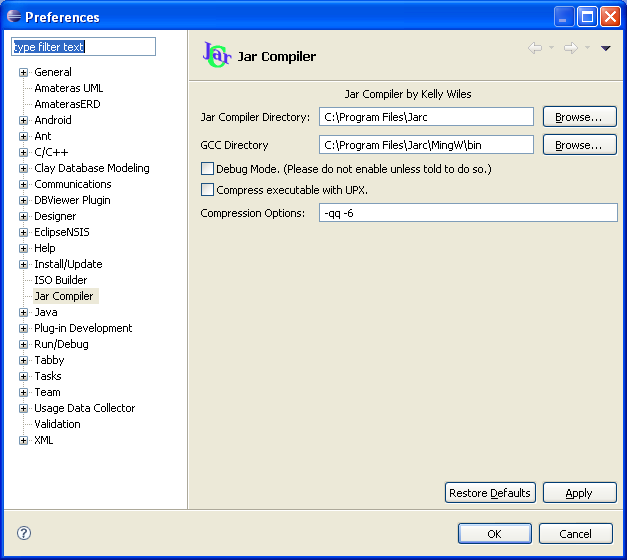Select AmaterasERD preference page
This screenshot has height=560, width=627.
67,104
